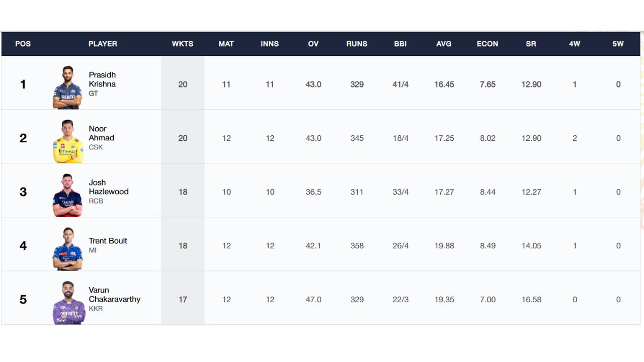Open Trent Boult's profile name
The height and width of the screenshot is (362, 644).
coord(108,241)
